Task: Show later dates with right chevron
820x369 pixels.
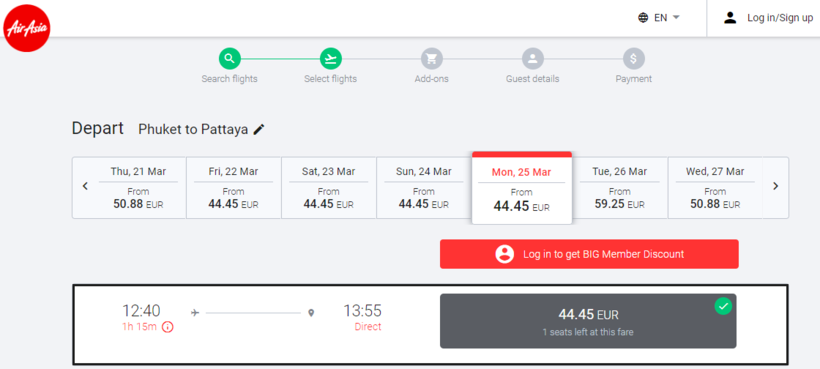Action: (776, 186)
